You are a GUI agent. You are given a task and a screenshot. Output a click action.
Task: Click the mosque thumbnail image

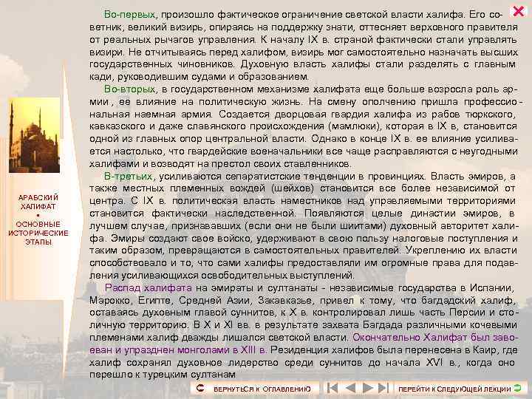click(x=34, y=135)
